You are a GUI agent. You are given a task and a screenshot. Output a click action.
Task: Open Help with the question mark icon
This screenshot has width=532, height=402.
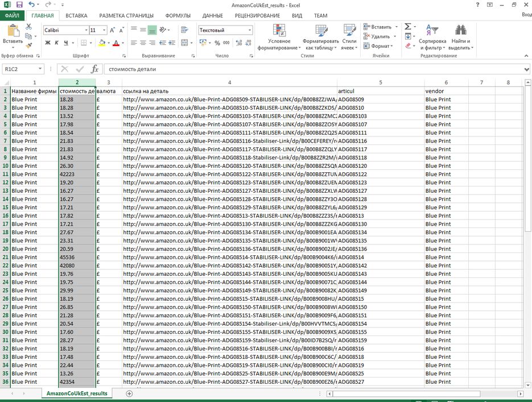pyautogui.click(x=477, y=5)
